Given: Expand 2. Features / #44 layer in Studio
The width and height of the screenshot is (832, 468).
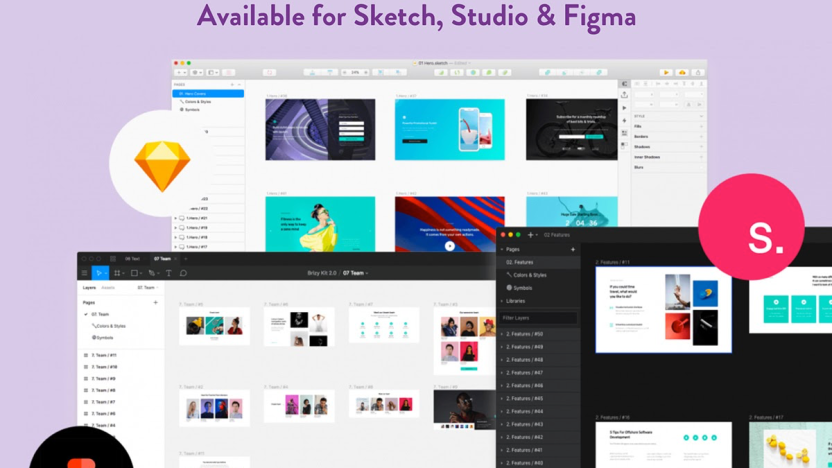Looking at the screenshot, I should coord(502,412).
